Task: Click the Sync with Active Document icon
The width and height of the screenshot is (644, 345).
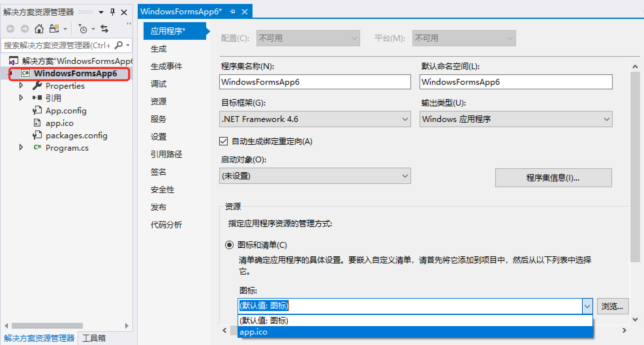Action: point(104,29)
